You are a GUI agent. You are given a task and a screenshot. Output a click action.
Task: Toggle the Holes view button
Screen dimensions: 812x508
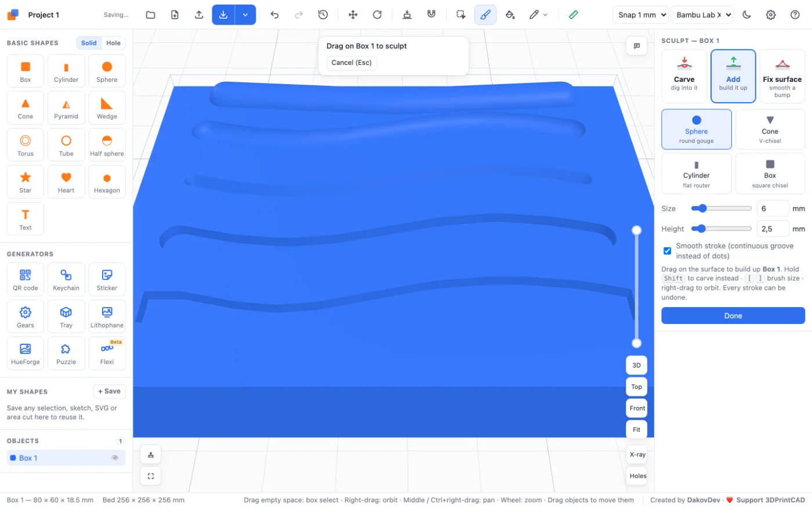pyautogui.click(x=637, y=476)
